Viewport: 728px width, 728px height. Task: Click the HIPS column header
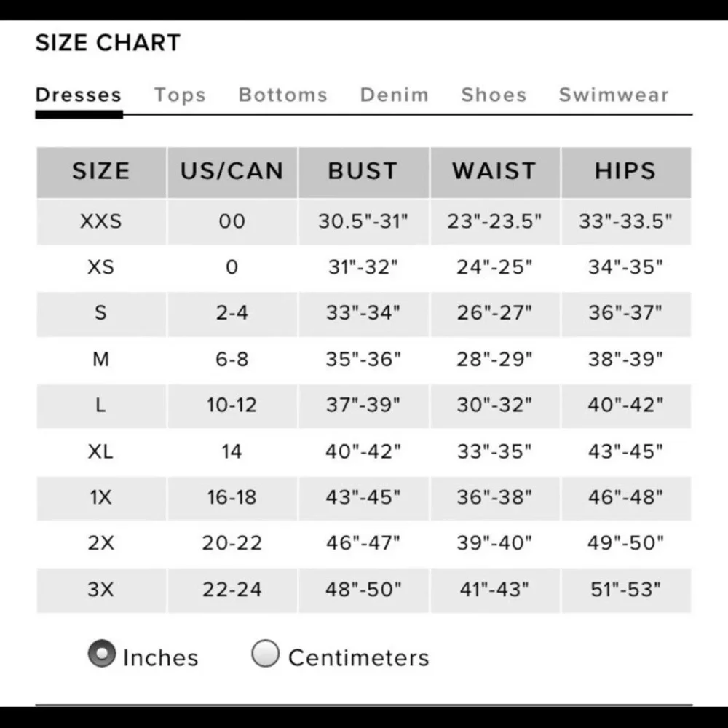coord(625,171)
